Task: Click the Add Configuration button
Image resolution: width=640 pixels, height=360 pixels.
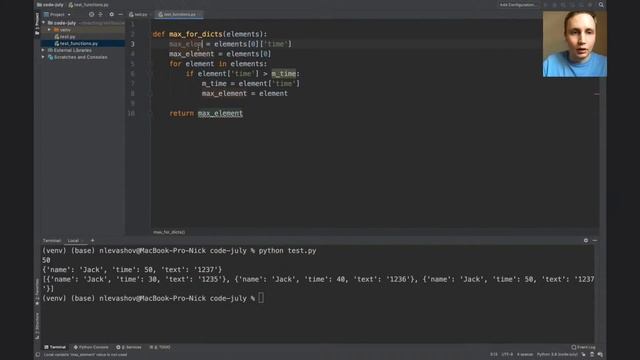Action: click(518, 5)
